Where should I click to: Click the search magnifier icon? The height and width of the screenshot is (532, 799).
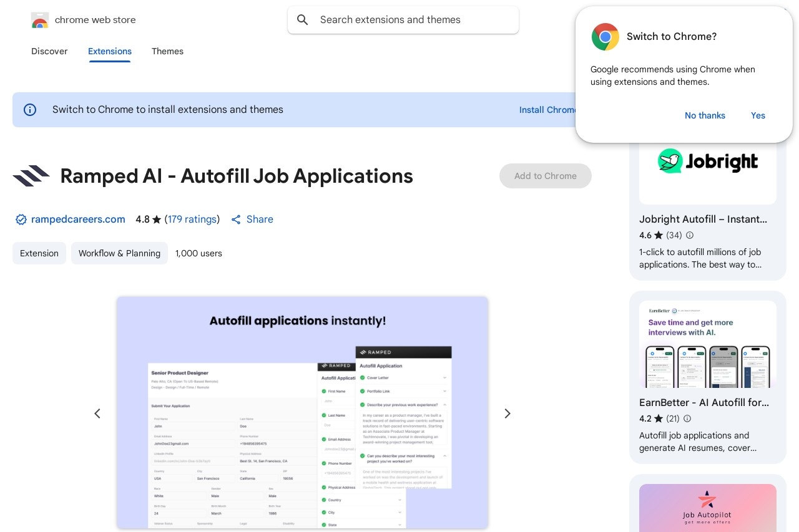coord(303,20)
